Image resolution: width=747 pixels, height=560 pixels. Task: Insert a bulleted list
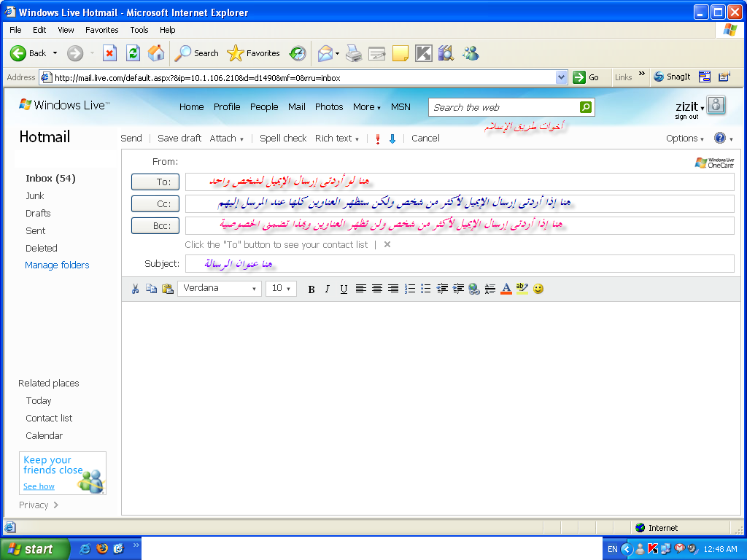coord(426,289)
